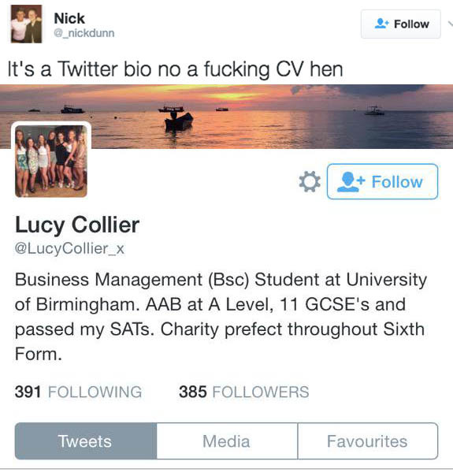453x476 pixels.
Task: Switch to the Media tab
Action: (x=227, y=441)
